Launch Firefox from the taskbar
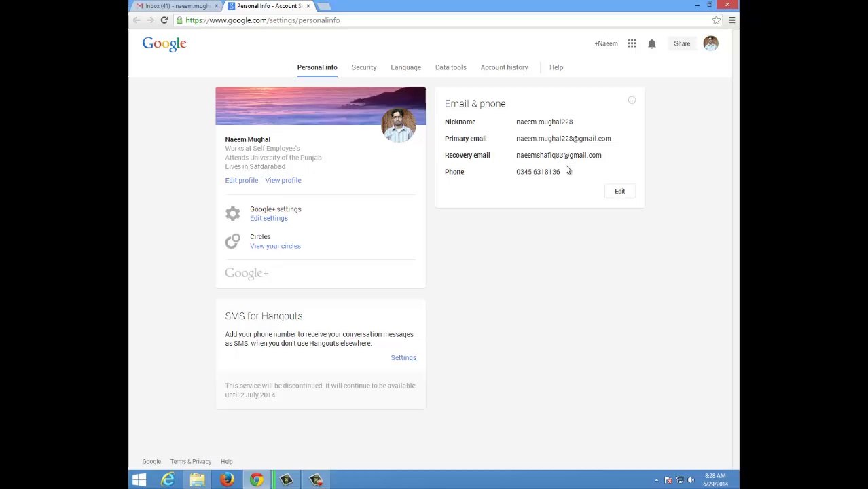868x489 pixels. coord(227,480)
